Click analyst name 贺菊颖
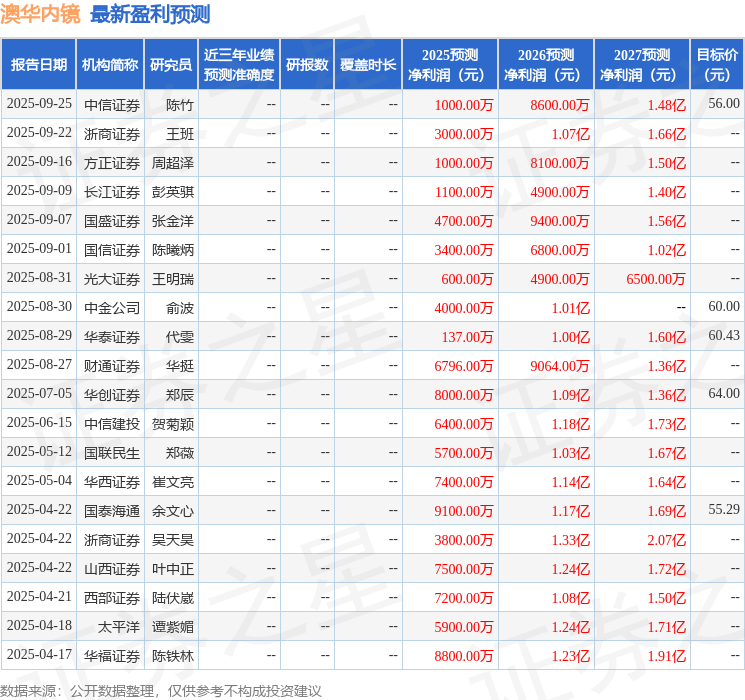 (172, 424)
